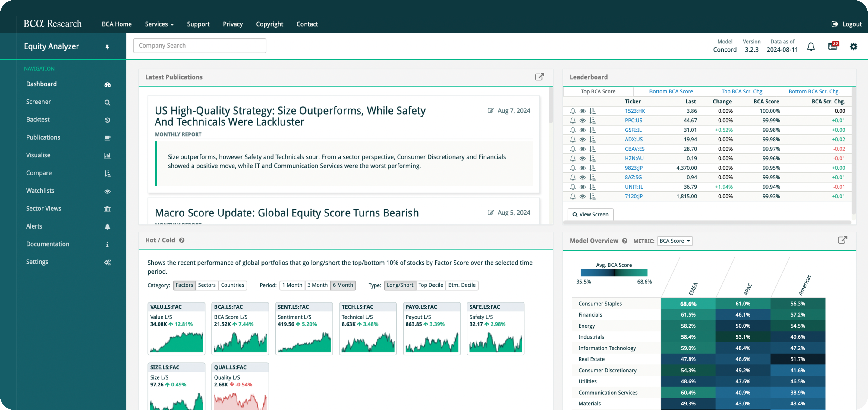Click the View Screen button

[590, 214]
